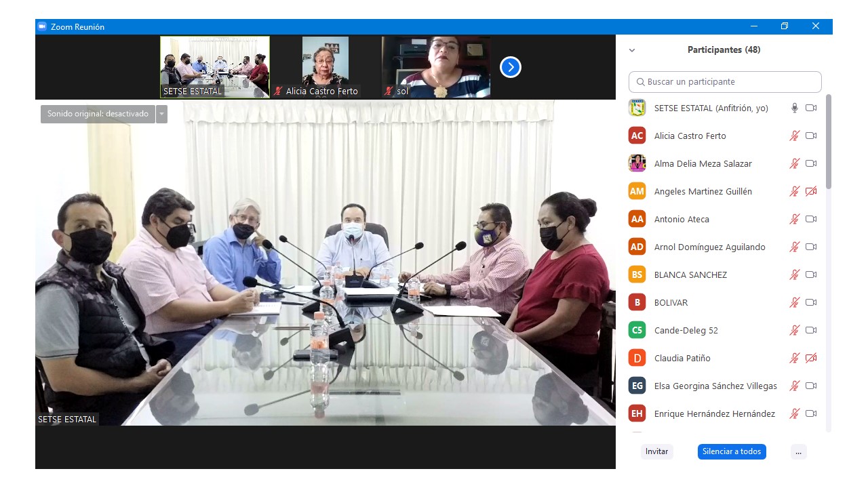The image size is (868, 488).
Task: Select sol video thumbnail
Action: point(436,67)
